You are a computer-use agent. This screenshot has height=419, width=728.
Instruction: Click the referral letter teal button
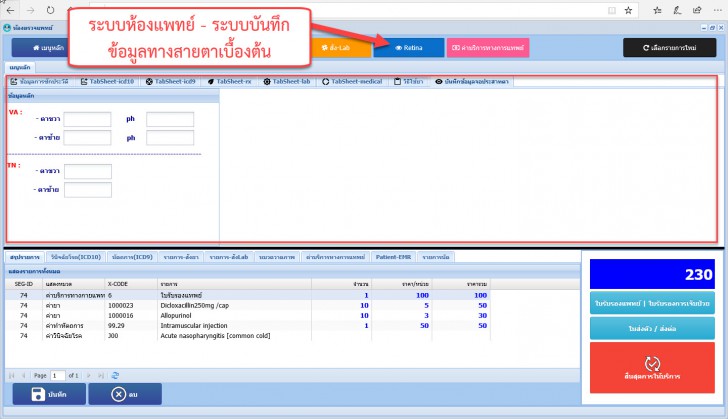(652, 328)
